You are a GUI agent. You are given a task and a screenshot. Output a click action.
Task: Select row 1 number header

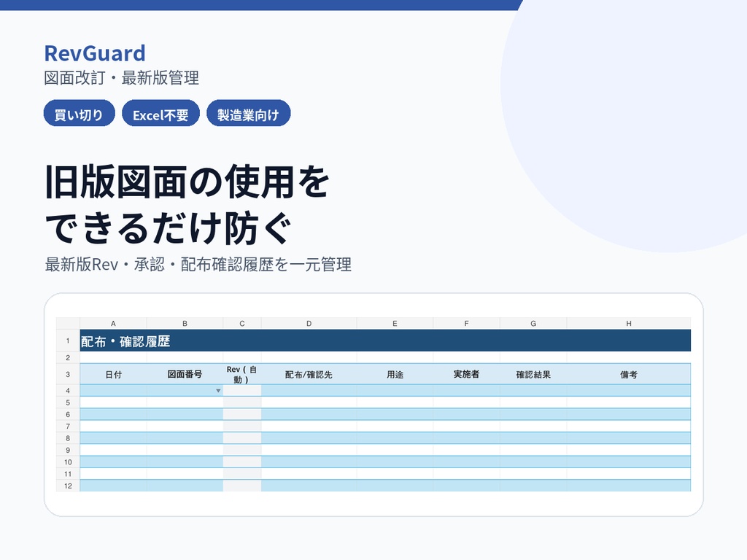click(x=68, y=341)
